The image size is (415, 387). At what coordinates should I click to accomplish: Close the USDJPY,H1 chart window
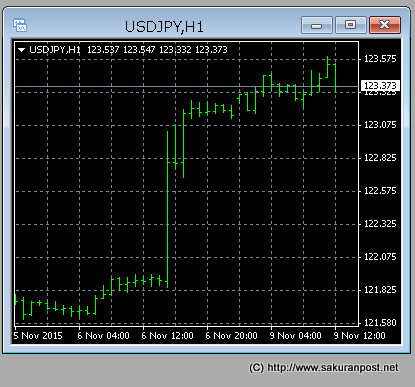(385, 25)
